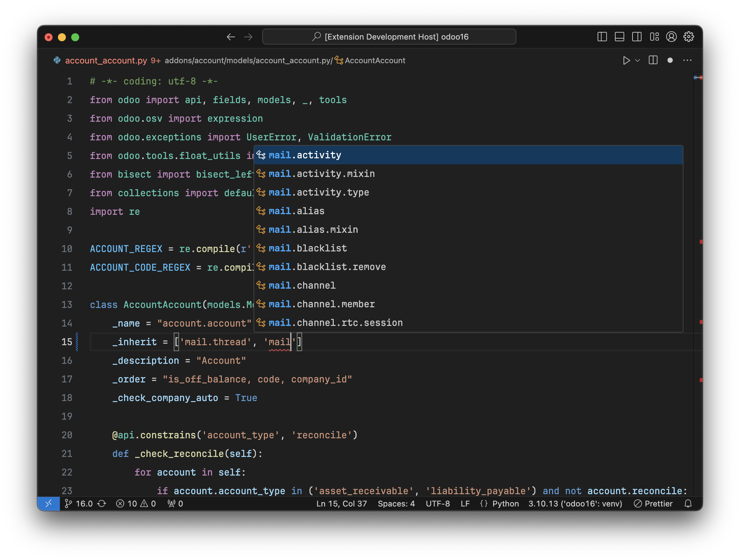Open the Manage settings gear
This screenshot has height=560, width=740.
[688, 37]
